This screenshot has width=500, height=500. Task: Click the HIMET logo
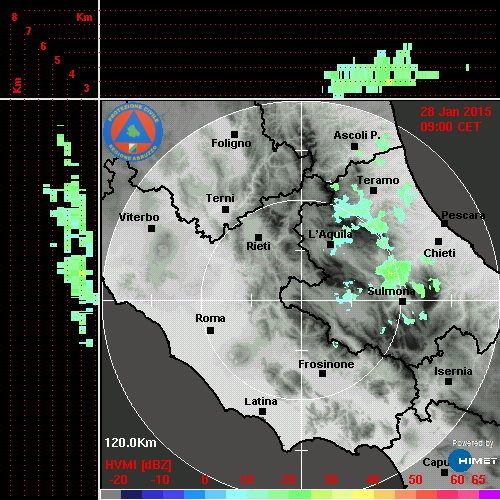[x=473, y=461]
